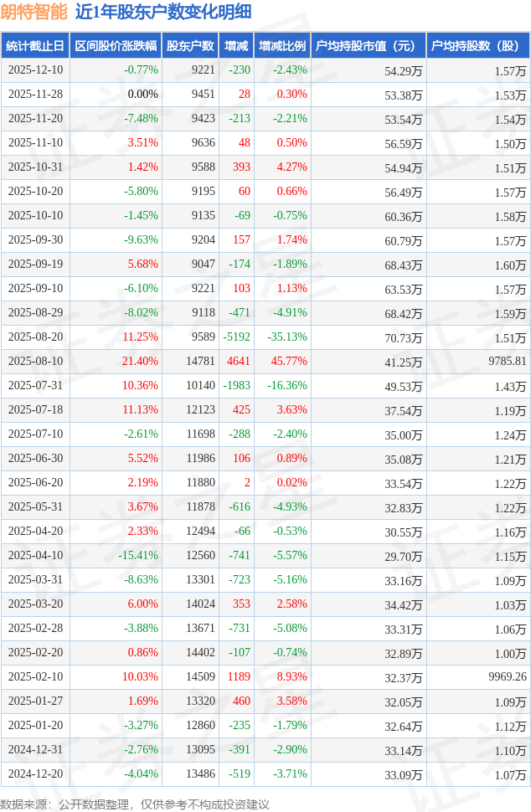Click the 户均持股数(股) column header
Viewport: 531px width, 812px height.
477,46
